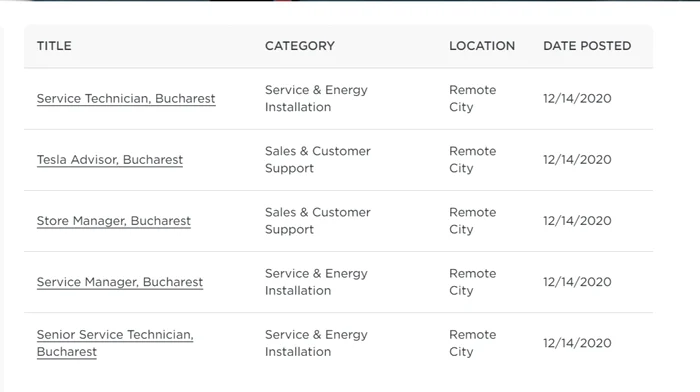Select Service Technician row's Service & Energy Installation
700x392 pixels.
point(316,99)
